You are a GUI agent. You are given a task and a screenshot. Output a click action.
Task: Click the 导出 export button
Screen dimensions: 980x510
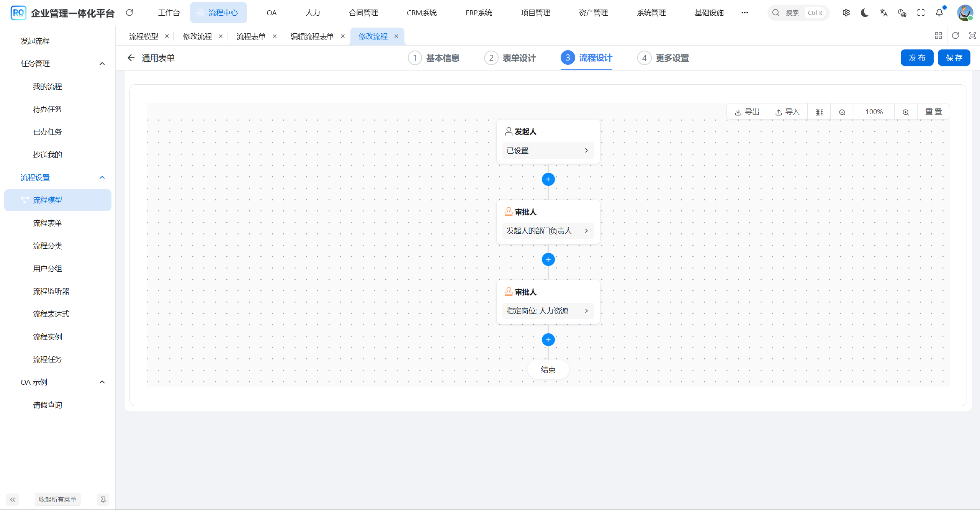pos(747,112)
